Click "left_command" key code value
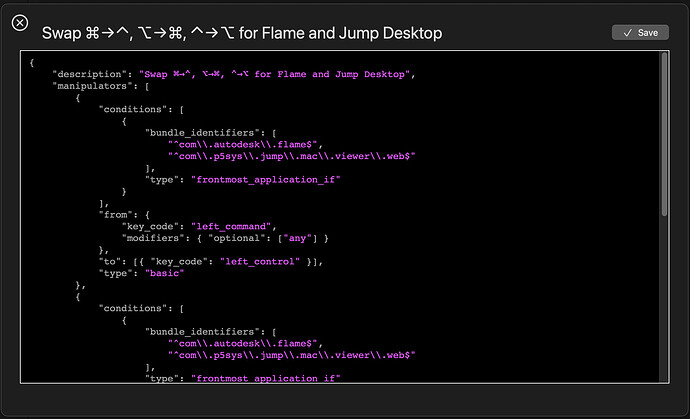The image size is (690, 419). coord(231,226)
